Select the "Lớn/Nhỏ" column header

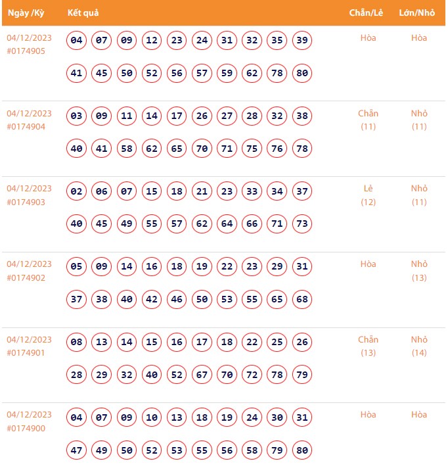pos(417,14)
